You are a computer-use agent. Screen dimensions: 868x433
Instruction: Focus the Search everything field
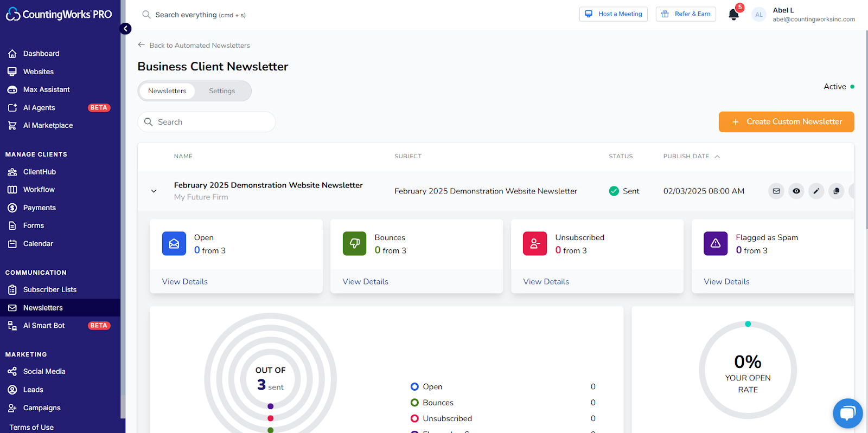pyautogui.click(x=200, y=15)
